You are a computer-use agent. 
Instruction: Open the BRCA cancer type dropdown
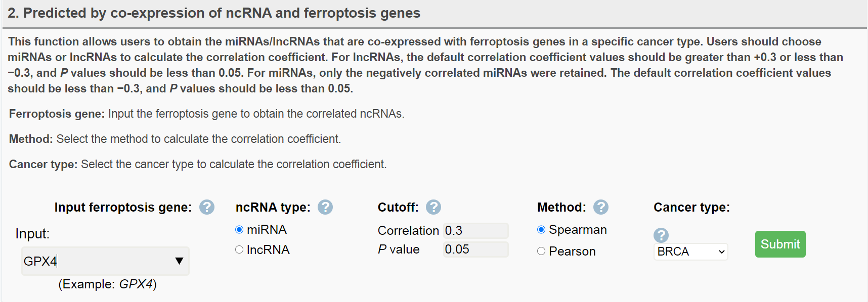pyautogui.click(x=691, y=251)
